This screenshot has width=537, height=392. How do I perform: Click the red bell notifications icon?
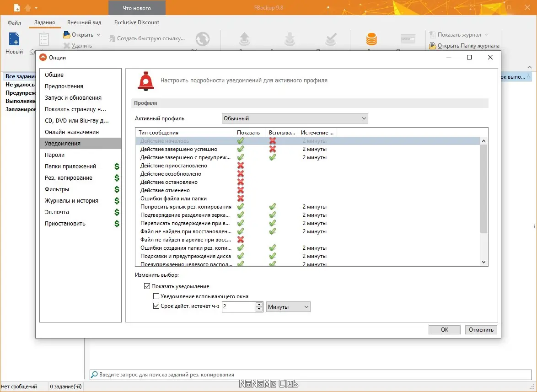pyautogui.click(x=146, y=81)
